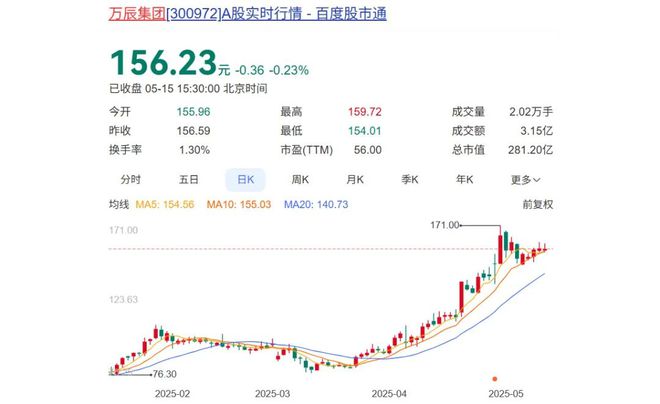Switch to the 分时 chart tab

[x=130, y=180]
